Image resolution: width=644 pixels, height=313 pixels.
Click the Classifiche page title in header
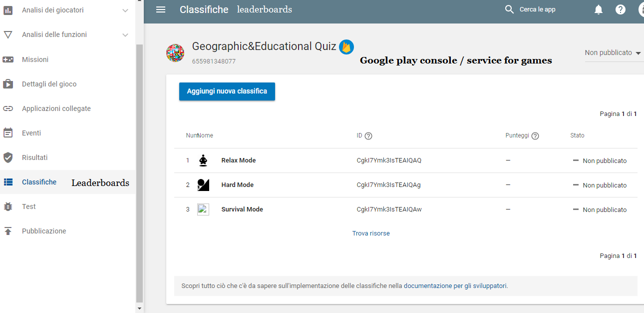pos(204,9)
